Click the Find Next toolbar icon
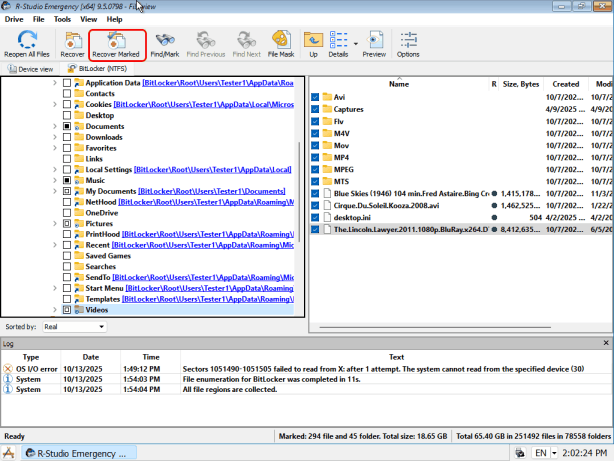Image resolution: width=614 pixels, height=461 pixels. (x=247, y=44)
